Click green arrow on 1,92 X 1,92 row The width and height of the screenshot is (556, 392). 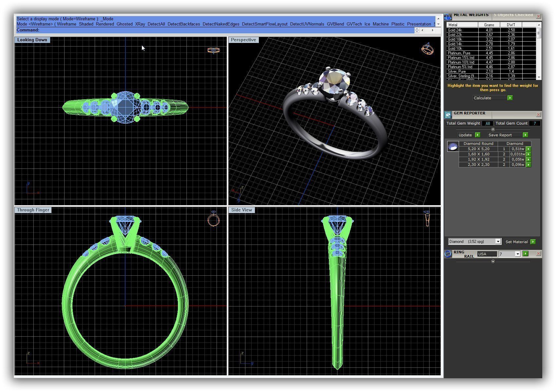[x=528, y=159]
